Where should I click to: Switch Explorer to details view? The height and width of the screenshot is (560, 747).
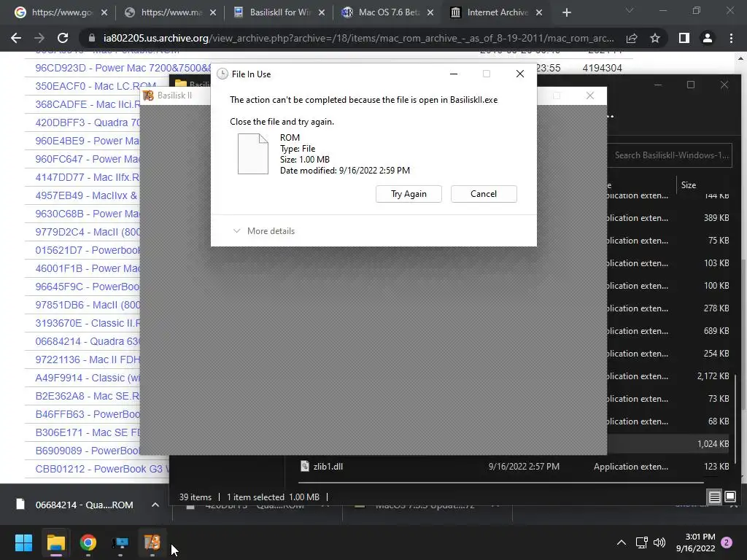(715, 497)
